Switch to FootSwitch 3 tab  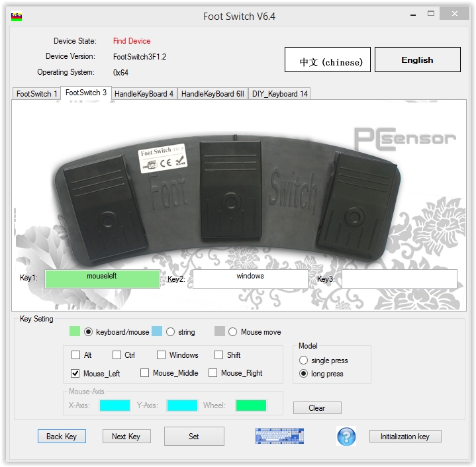pos(86,93)
